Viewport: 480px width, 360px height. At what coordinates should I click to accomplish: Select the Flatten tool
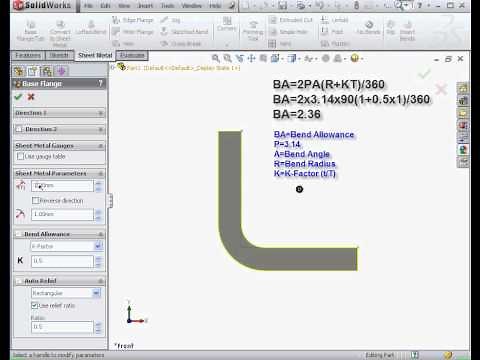coord(335,44)
